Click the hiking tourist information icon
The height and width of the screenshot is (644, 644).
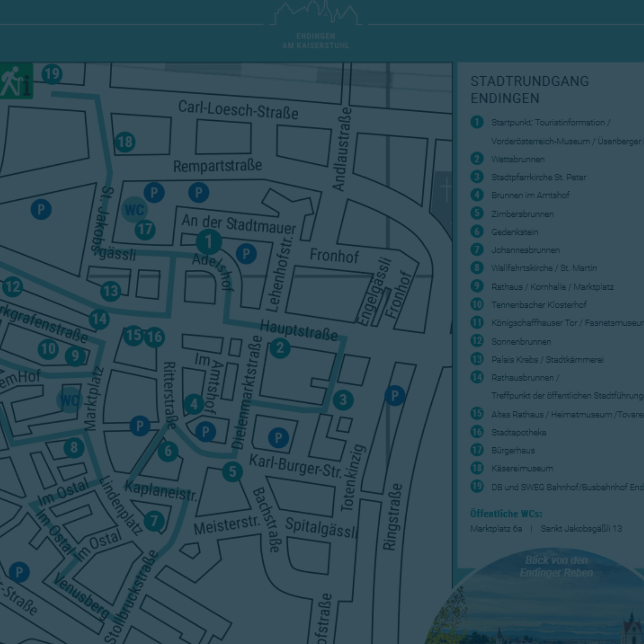point(16,81)
